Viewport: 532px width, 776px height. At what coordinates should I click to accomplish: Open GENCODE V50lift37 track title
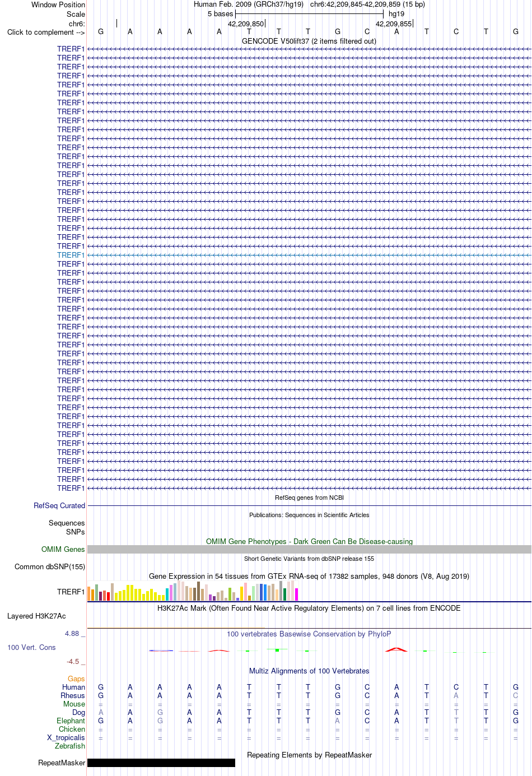point(309,41)
